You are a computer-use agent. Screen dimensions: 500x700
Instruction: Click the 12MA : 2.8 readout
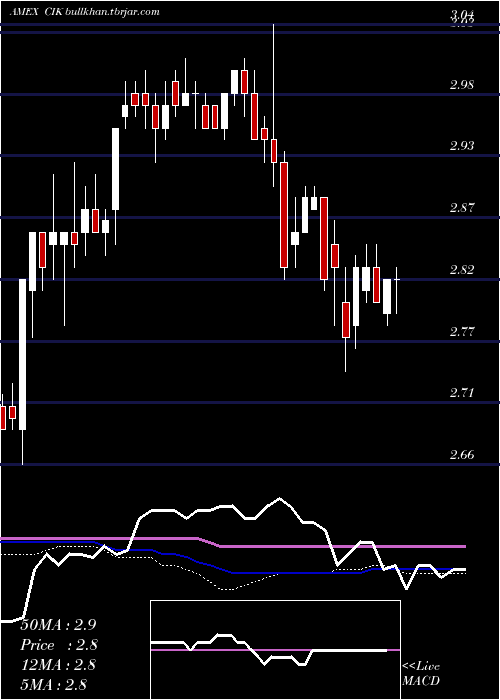coord(58,665)
